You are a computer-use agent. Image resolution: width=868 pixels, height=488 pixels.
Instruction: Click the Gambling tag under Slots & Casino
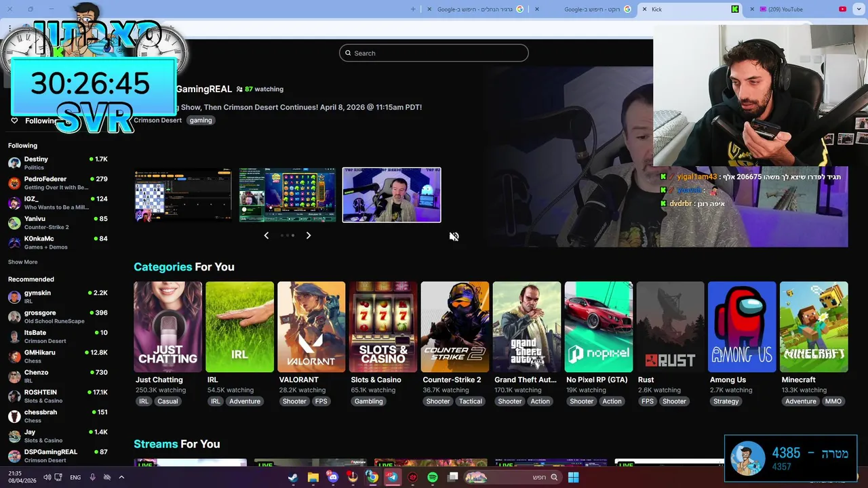[369, 401]
